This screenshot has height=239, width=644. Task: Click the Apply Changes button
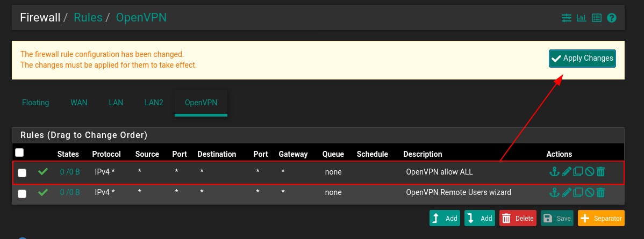(x=582, y=59)
